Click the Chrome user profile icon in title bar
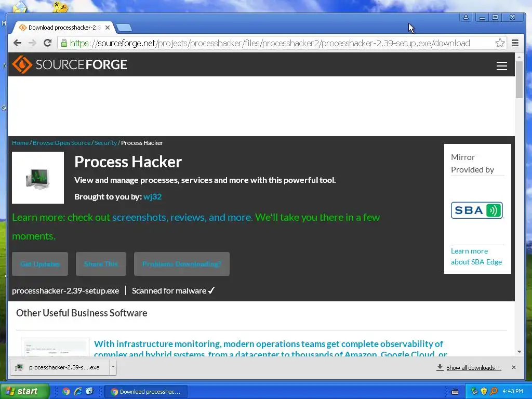This screenshot has height=399, width=532. coord(466,17)
